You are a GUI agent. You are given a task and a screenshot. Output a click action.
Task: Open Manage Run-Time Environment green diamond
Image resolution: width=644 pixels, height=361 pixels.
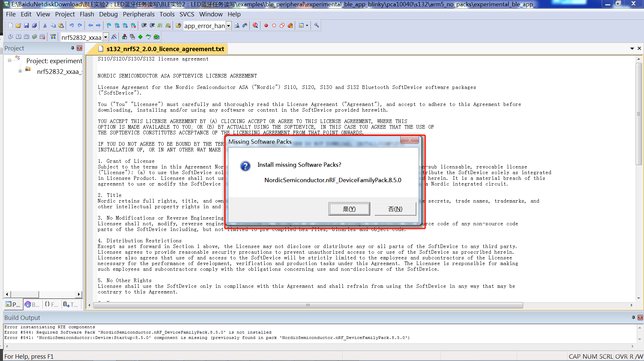(141, 37)
